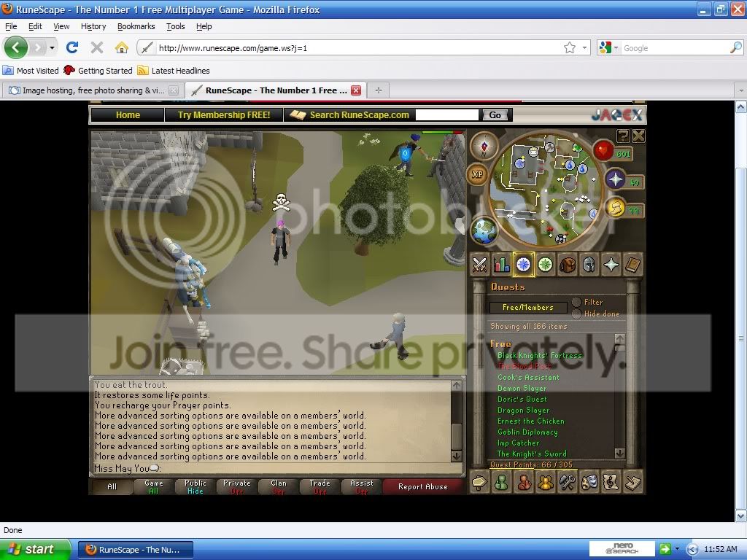Open the Emotes panel with masks icon

pos(589,482)
